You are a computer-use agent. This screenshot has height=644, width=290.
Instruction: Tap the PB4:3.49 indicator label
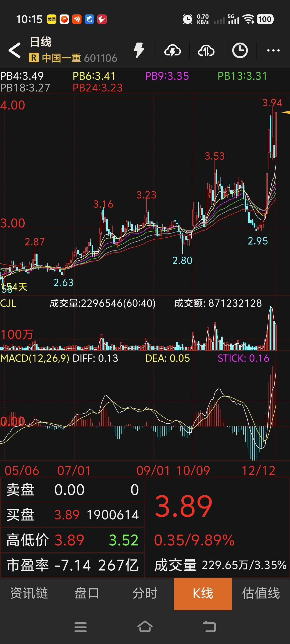click(22, 76)
